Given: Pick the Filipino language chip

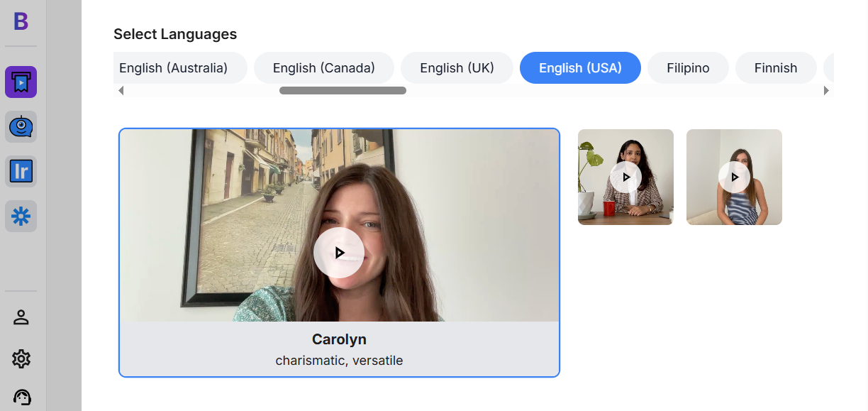Looking at the screenshot, I should point(688,68).
